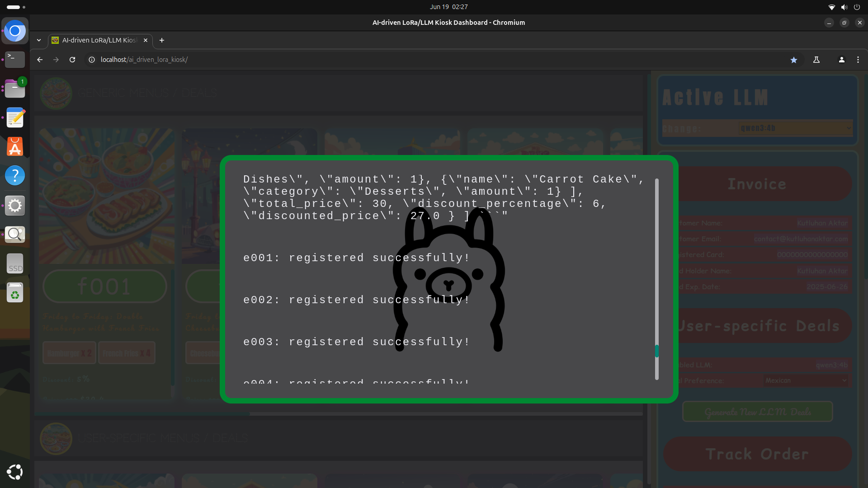Click the Hamburger x2 item tag
This screenshot has height=488, width=868.
[69, 353]
